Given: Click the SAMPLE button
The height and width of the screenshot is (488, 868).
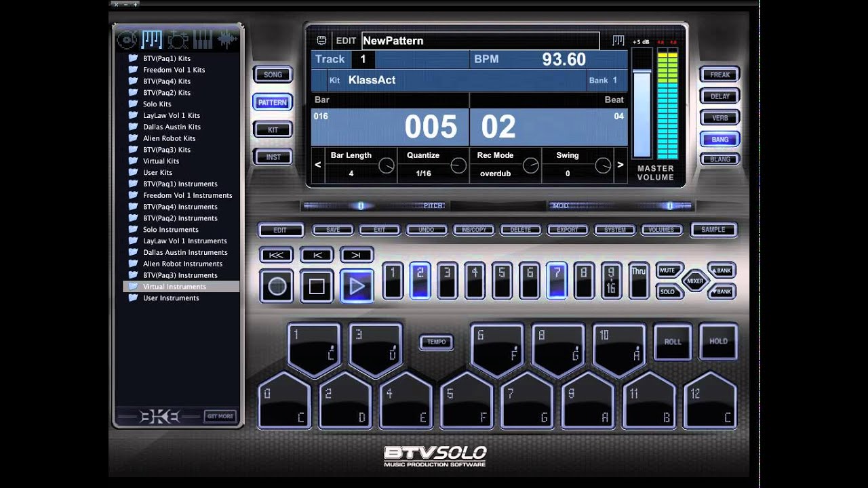Looking at the screenshot, I should [713, 230].
